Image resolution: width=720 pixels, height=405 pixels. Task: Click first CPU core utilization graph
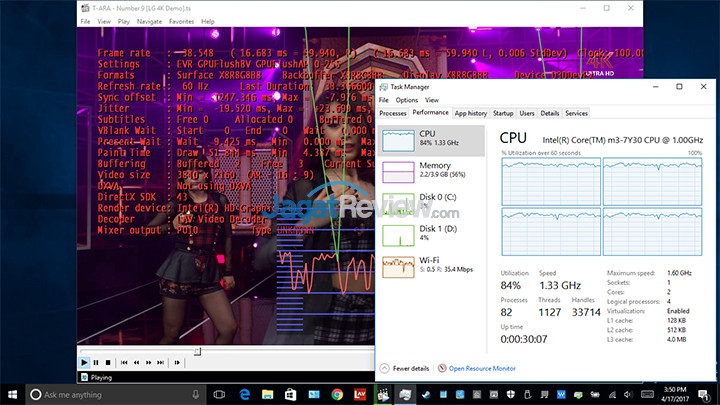click(x=551, y=181)
